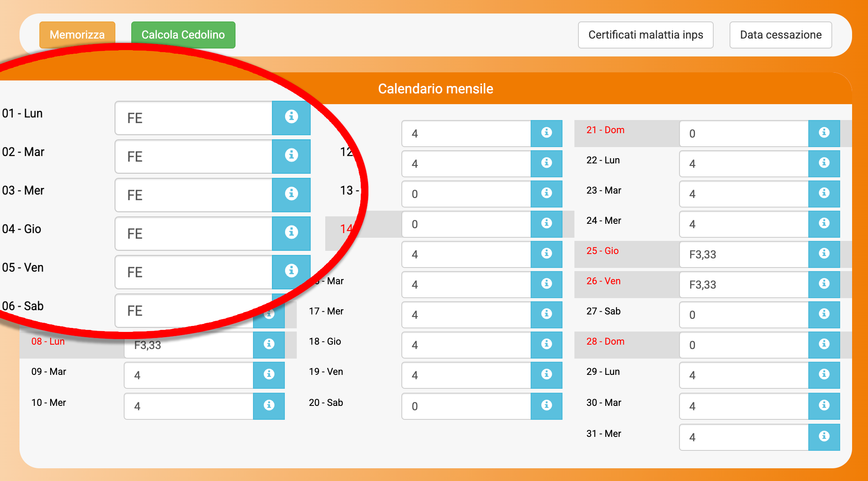Click info icon for 31 - Mer

pyautogui.click(x=824, y=436)
